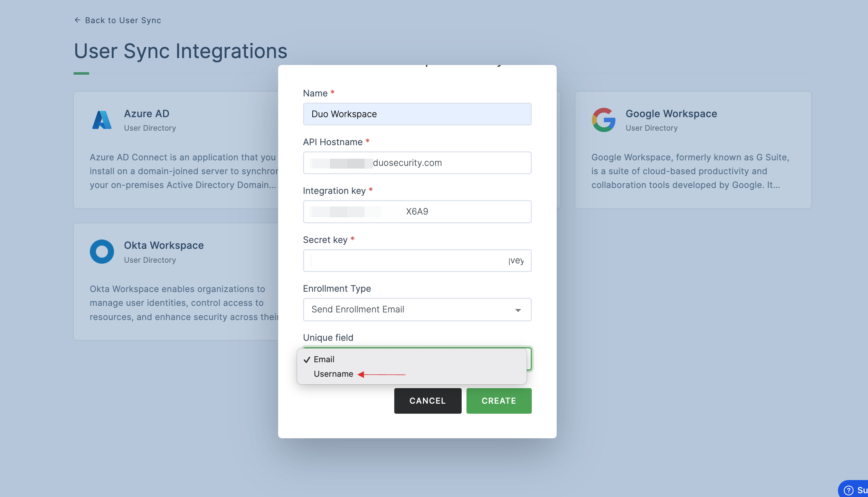868x497 pixels.
Task: Choose Username in the Unique field list
Action: pyautogui.click(x=412, y=374)
